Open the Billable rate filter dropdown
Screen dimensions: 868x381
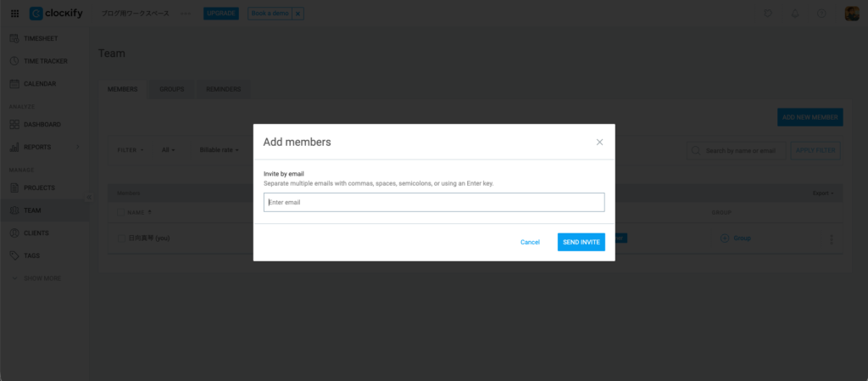point(219,150)
